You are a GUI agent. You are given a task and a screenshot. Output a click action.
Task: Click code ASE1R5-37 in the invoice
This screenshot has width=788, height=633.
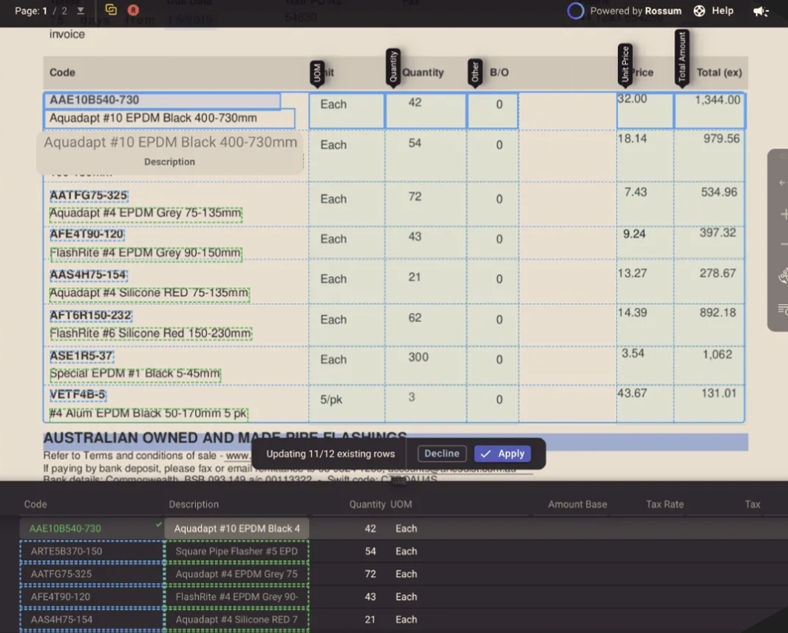[x=81, y=356]
